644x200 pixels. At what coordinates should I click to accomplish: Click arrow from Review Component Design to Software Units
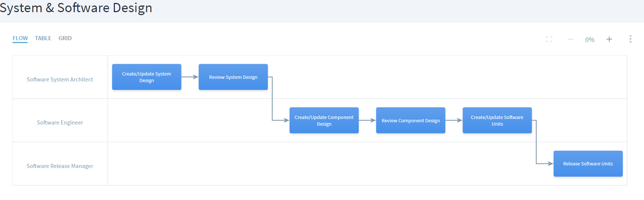[454, 120]
